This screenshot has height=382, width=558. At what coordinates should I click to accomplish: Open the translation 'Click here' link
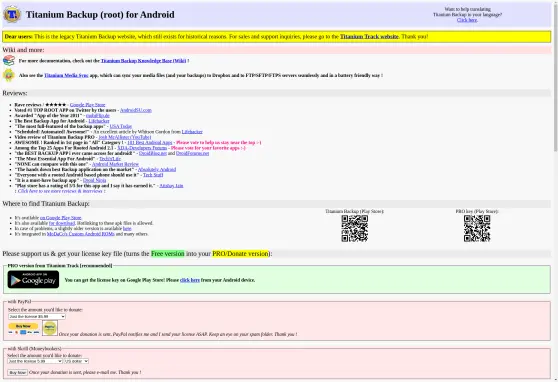467,20
